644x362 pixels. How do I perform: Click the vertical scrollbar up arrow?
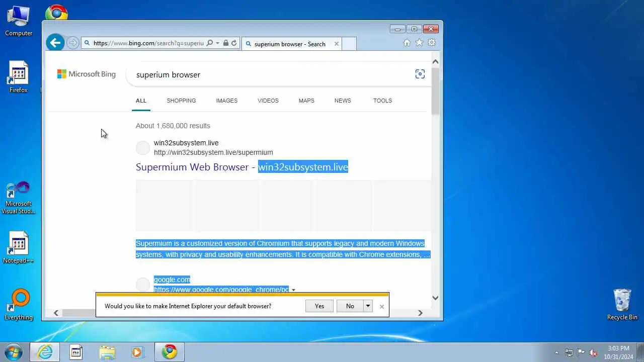tap(435, 61)
